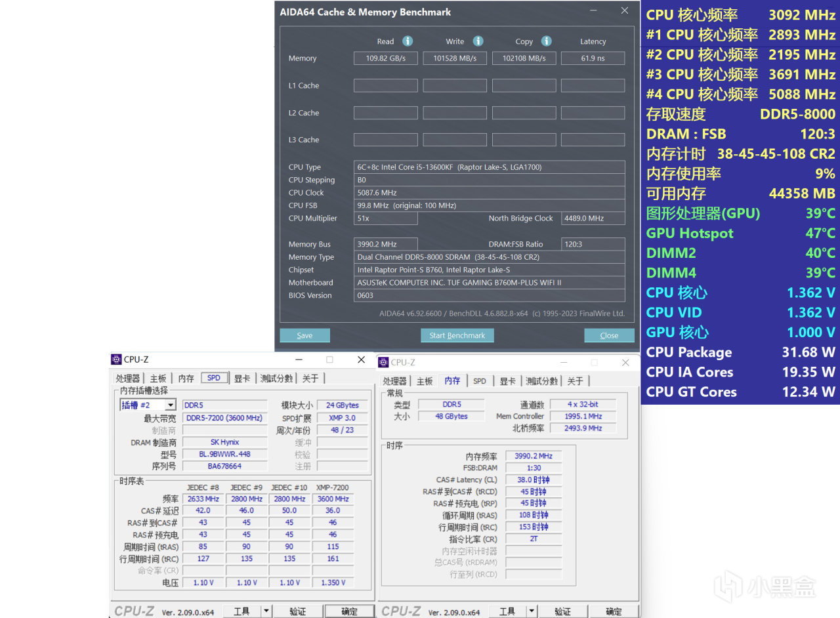Click the North Bridge Clock value 4489.0 MHz
The width and height of the screenshot is (840, 618).
593,218
